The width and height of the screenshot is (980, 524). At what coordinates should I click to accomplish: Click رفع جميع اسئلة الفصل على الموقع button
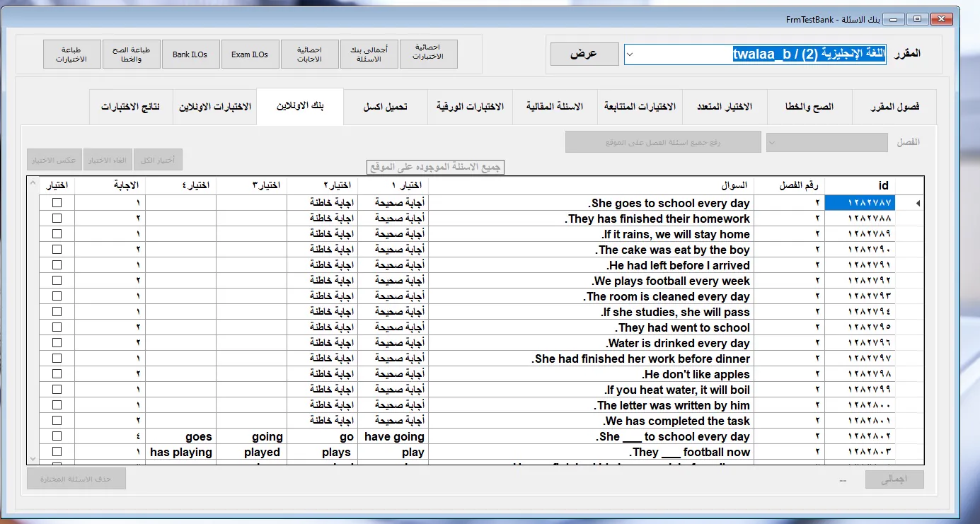(663, 142)
